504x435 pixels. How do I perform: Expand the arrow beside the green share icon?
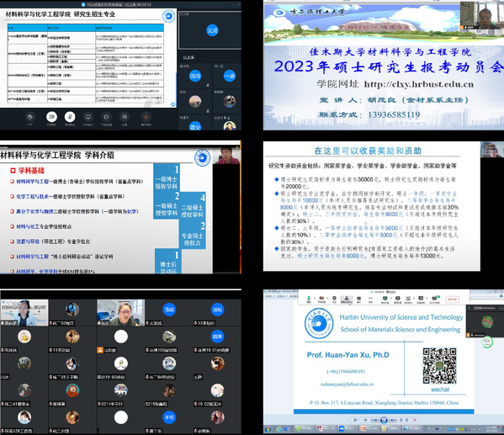pos(391,298)
